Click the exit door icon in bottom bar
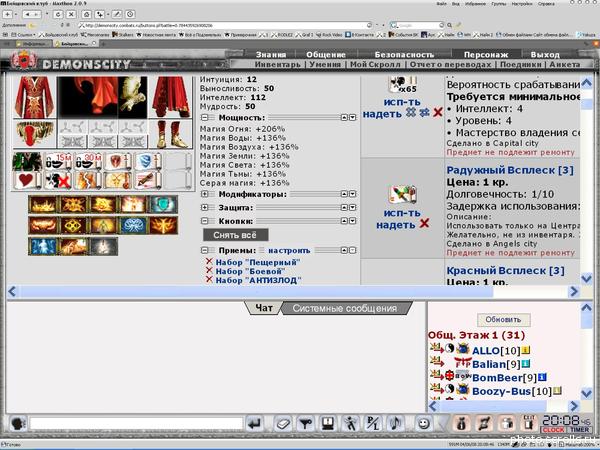This screenshot has width=600, height=450. (529, 424)
